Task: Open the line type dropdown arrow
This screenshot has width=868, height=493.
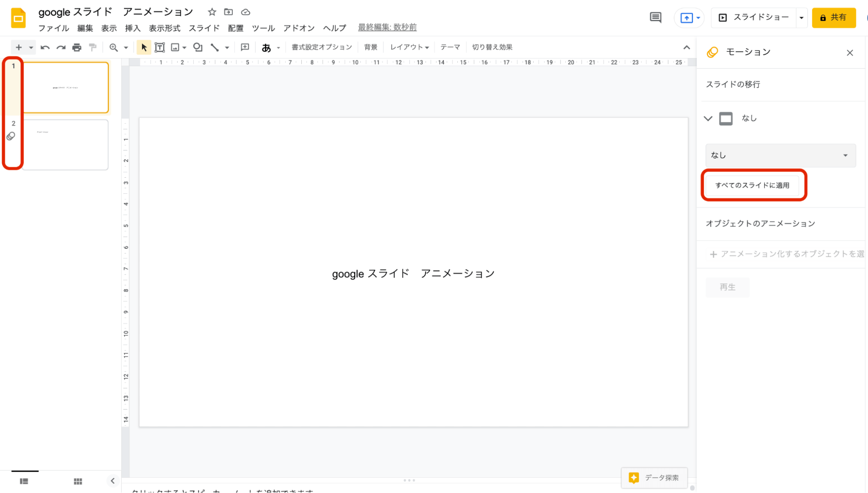Action: click(227, 47)
